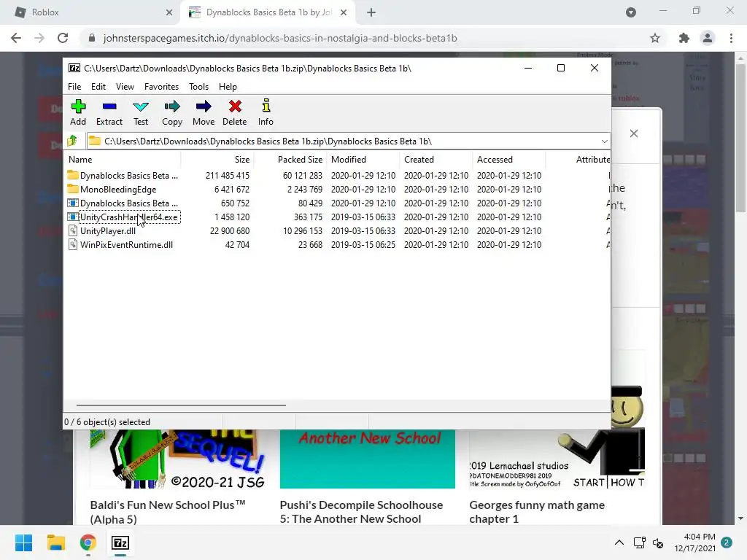The width and height of the screenshot is (747, 560).
Task: Select UnityPlayer.dll file
Action: coord(102,231)
